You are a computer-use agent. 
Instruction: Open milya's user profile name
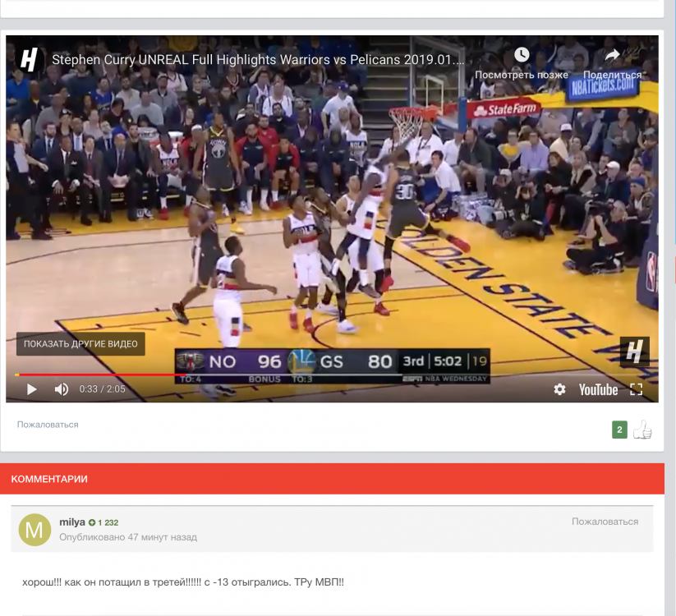click(72, 522)
